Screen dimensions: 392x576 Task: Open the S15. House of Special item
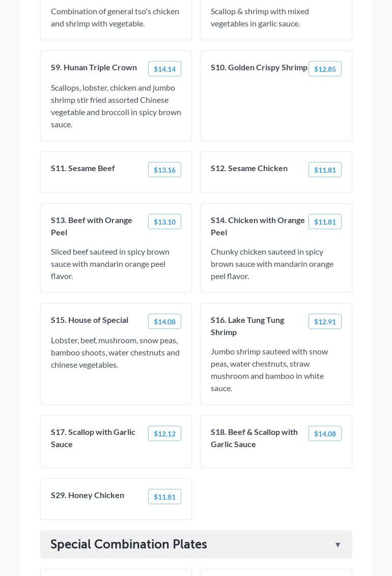click(x=90, y=320)
